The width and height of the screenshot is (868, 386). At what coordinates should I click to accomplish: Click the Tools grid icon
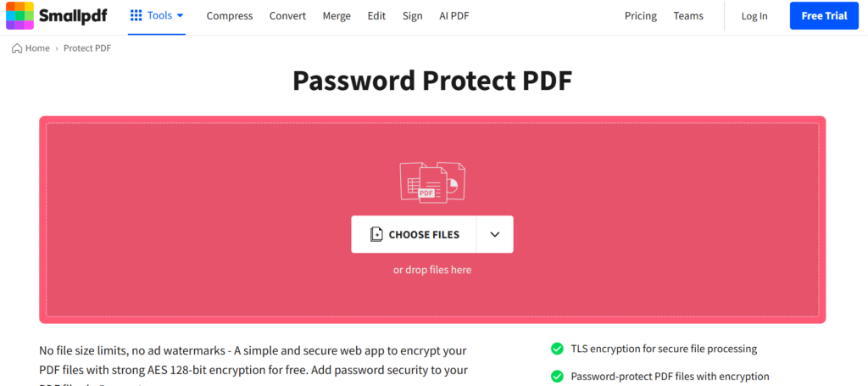pos(136,15)
